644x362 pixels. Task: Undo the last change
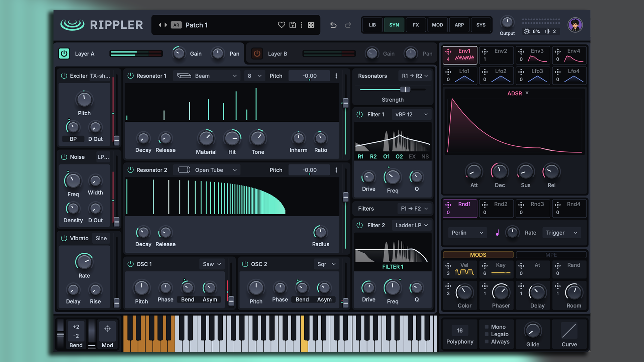(x=333, y=25)
